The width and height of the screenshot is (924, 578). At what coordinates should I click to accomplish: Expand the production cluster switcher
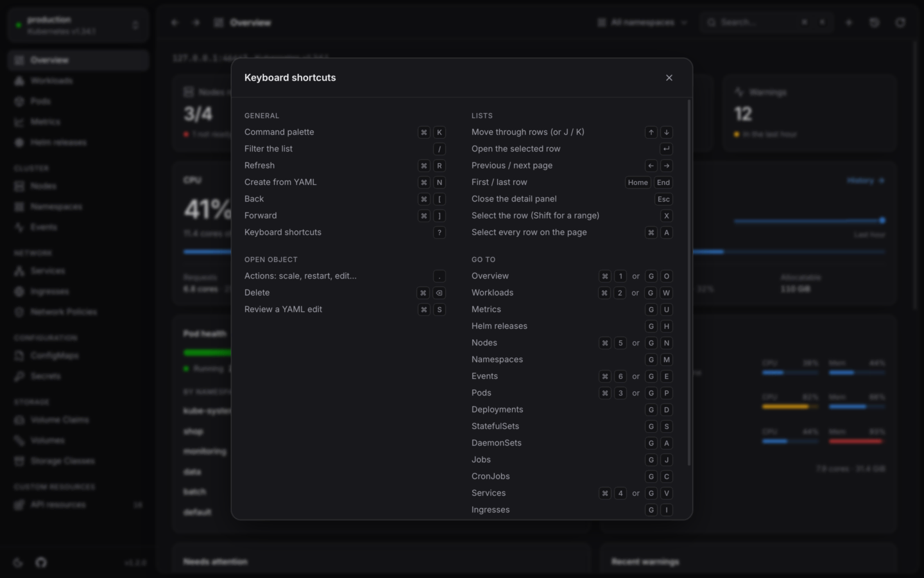(x=78, y=25)
